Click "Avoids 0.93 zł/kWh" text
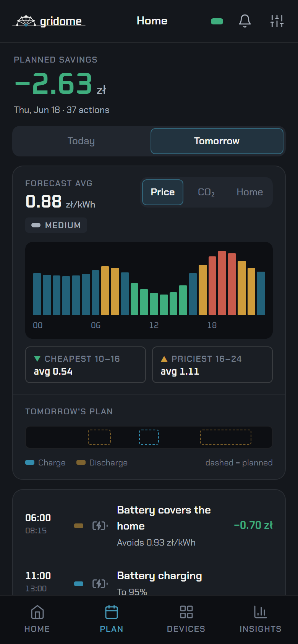298x644 pixels. tap(156, 543)
